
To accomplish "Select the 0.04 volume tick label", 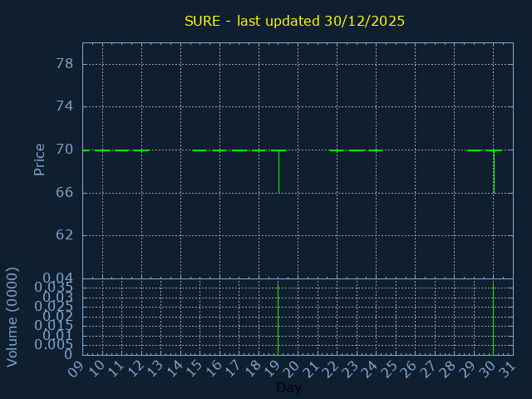I will [59, 278].
